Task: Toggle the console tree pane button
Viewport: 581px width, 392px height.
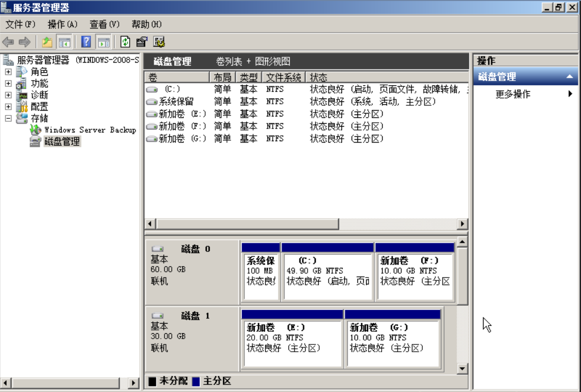Action: (64, 42)
